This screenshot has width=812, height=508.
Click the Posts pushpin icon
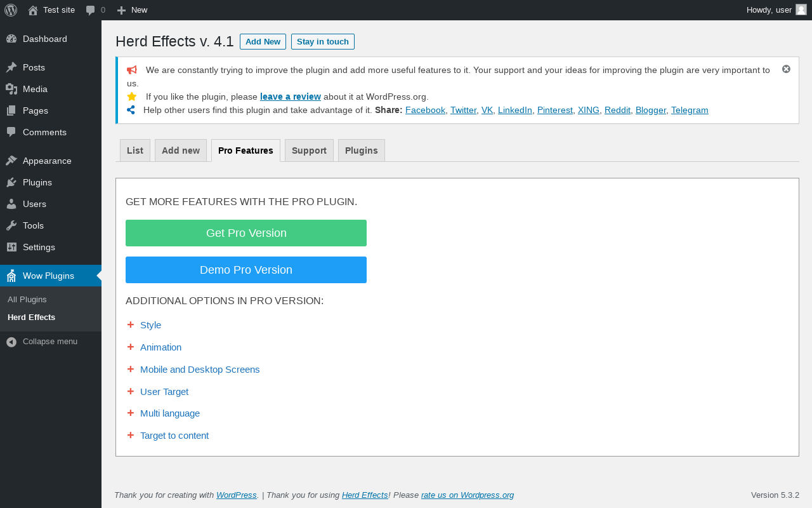(11, 67)
